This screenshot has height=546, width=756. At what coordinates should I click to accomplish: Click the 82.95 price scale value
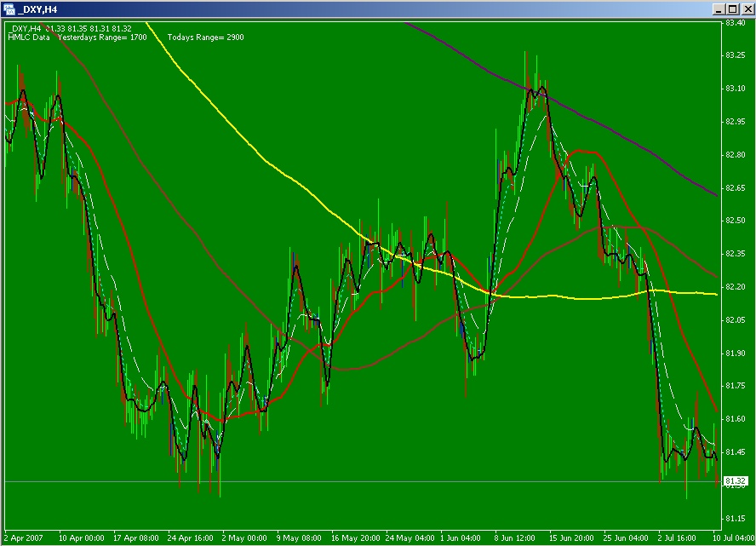coord(736,122)
